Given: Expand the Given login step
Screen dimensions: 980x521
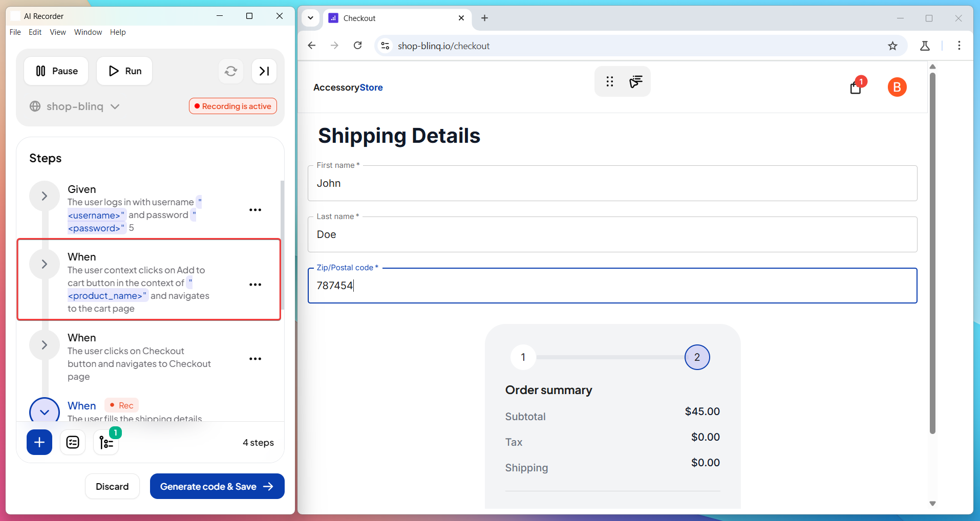Looking at the screenshot, I should pos(45,196).
